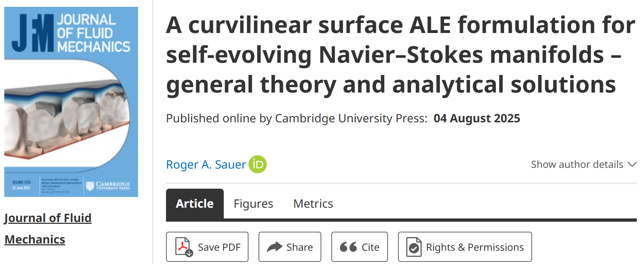644x264 pixels.
Task: Open author Roger A. Sauer's link
Action: click(x=206, y=164)
